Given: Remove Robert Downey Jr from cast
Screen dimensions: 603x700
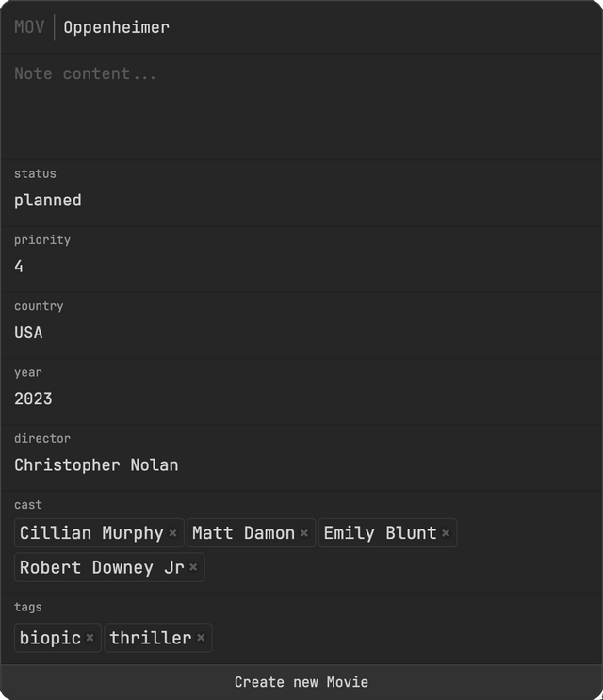Looking at the screenshot, I should tap(193, 567).
